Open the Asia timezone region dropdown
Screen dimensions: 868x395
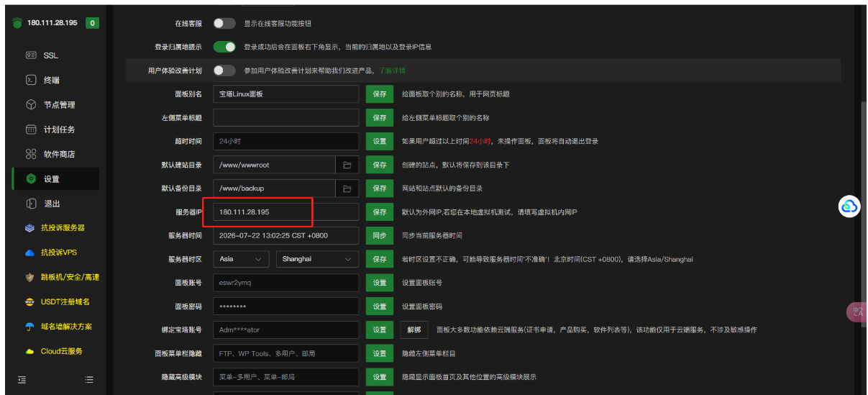pos(241,259)
